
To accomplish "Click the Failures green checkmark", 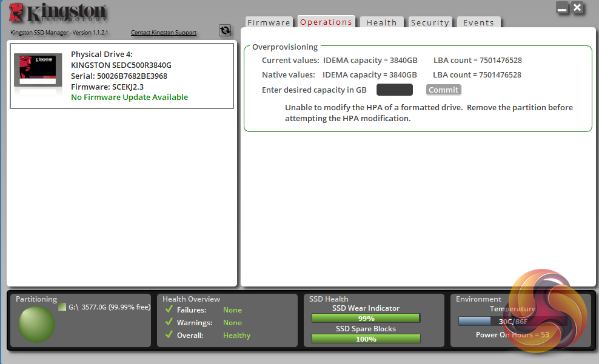I will coord(169,309).
